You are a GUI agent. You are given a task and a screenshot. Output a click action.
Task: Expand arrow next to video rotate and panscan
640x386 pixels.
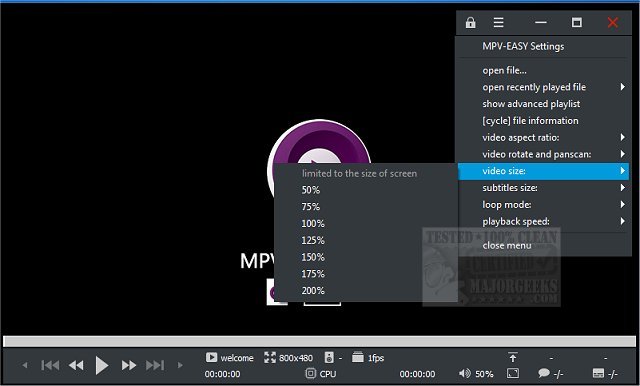point(622,154)
